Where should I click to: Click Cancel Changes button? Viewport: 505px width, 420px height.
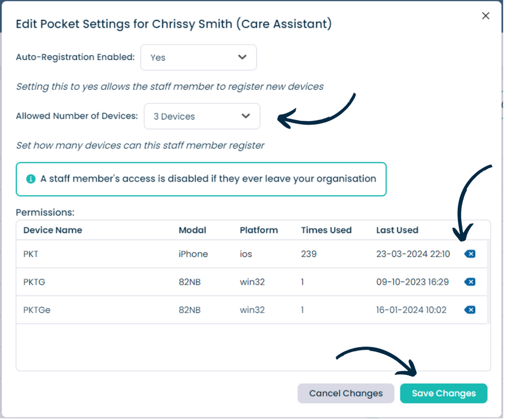click(346, 394)
